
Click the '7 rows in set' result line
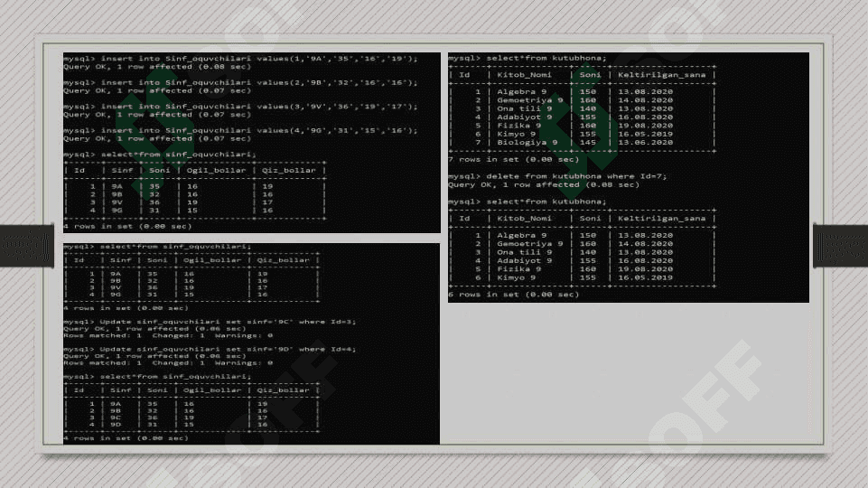pyautogui.click(x=514, y=160)
